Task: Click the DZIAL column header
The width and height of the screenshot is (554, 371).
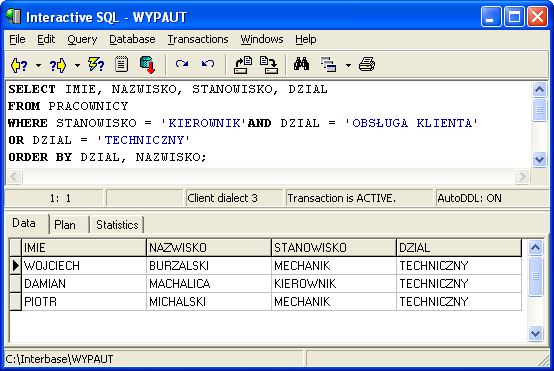Action: (459, 248)
